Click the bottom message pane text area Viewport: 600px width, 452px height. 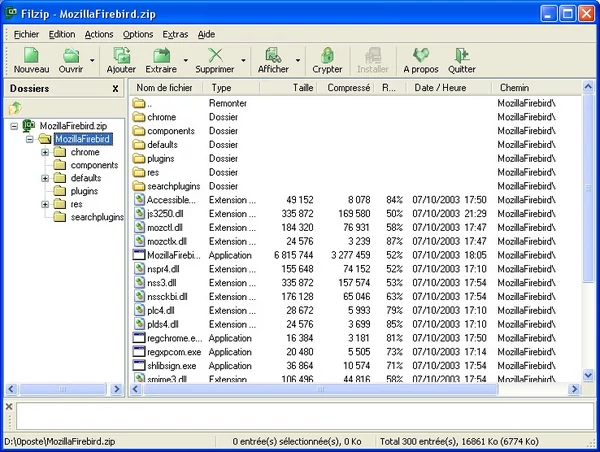(305, 416)
